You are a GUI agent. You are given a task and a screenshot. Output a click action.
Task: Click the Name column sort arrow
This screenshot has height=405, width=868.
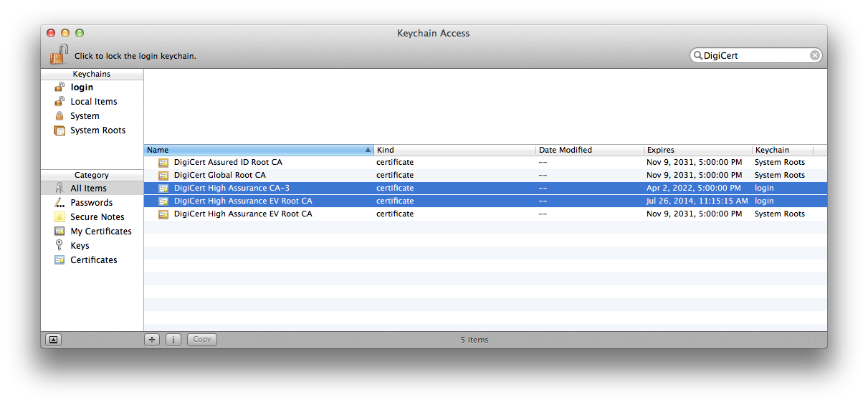[x=368, y=150]
